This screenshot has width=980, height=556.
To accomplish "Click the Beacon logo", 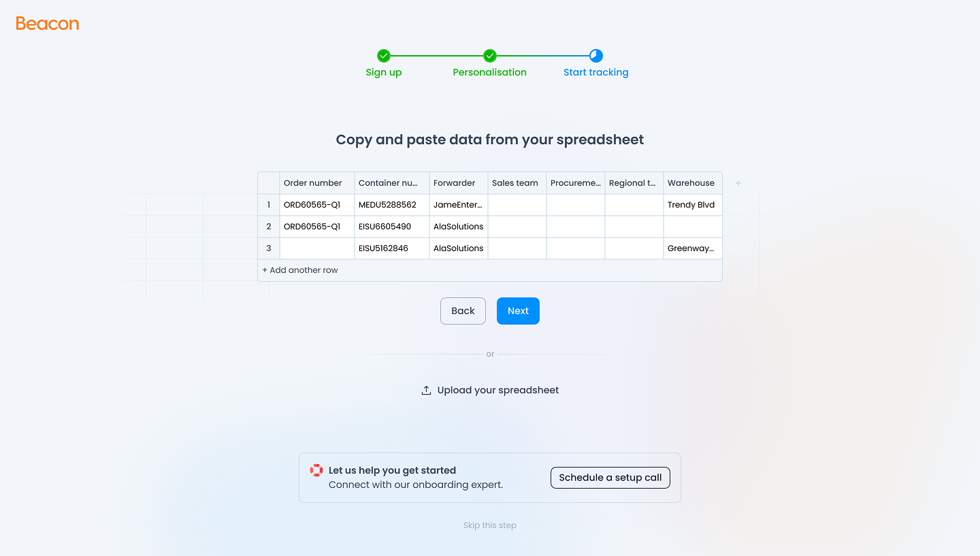I will [x=48, y=24].
